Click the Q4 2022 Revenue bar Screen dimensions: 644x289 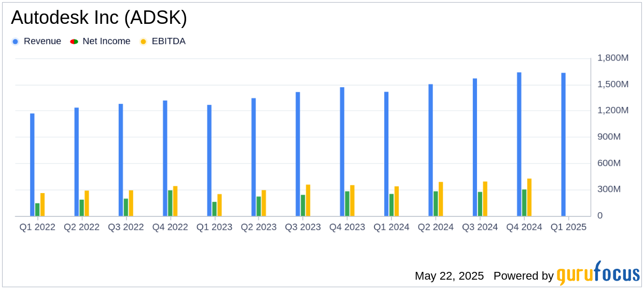165,158
